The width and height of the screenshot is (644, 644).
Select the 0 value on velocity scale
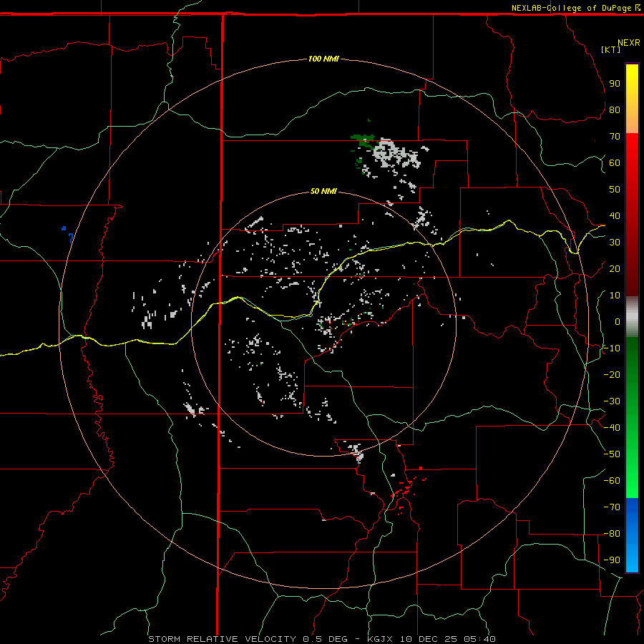point(618,321)
